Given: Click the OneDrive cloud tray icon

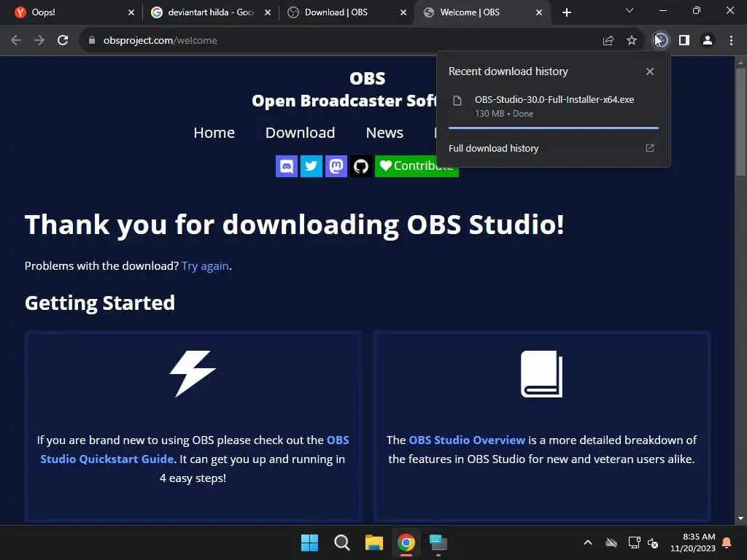Looking at the screenshot, I should tap(611, 542).
